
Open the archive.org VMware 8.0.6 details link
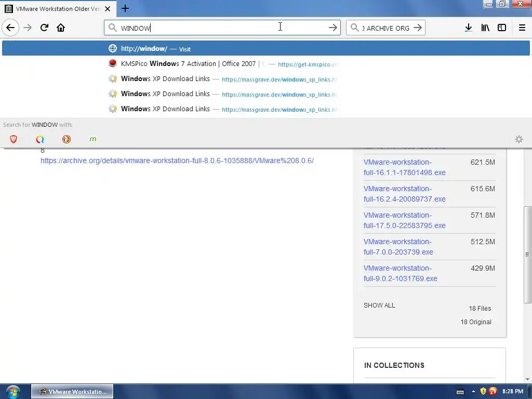pyautogui.click(x=177, y=161)
